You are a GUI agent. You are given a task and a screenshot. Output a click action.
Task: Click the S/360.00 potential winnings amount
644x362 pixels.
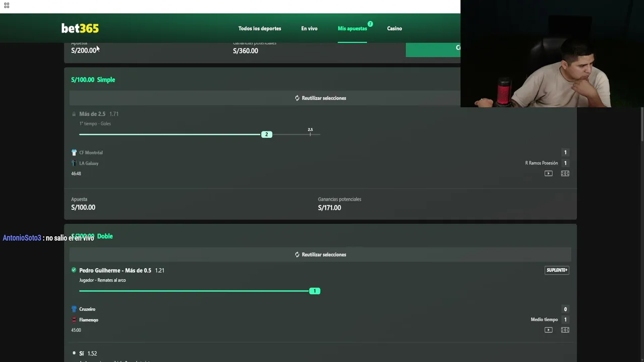(x=246, y=51)
